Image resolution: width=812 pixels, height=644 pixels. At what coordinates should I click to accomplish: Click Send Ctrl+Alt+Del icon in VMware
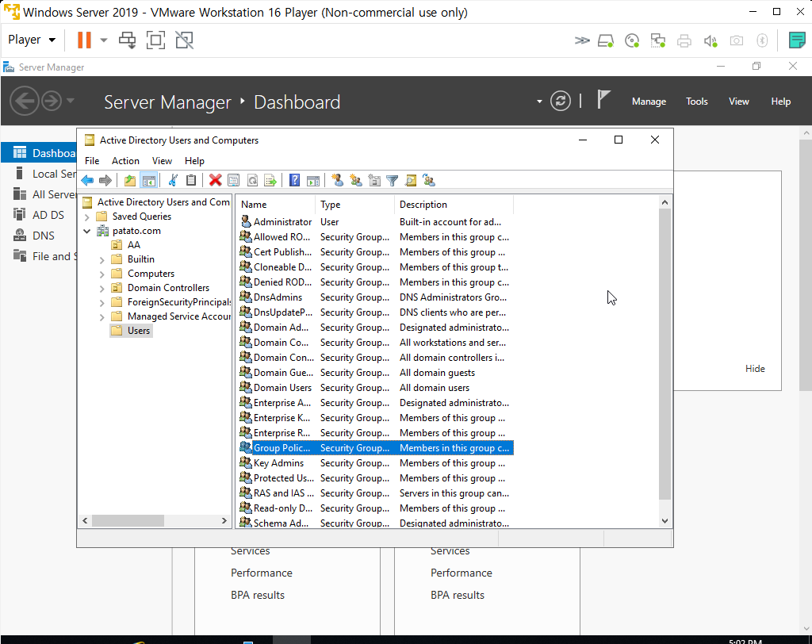[128, 40]
